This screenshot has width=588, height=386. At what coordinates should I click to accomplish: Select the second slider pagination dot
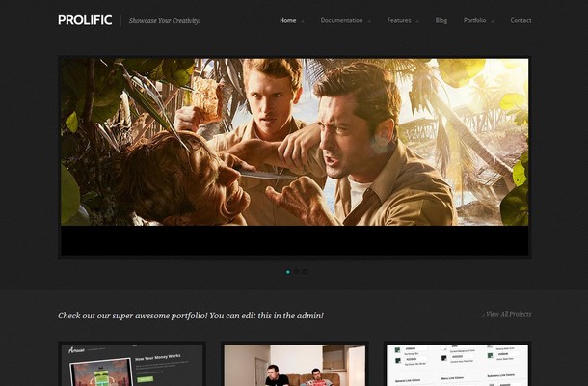296,272
